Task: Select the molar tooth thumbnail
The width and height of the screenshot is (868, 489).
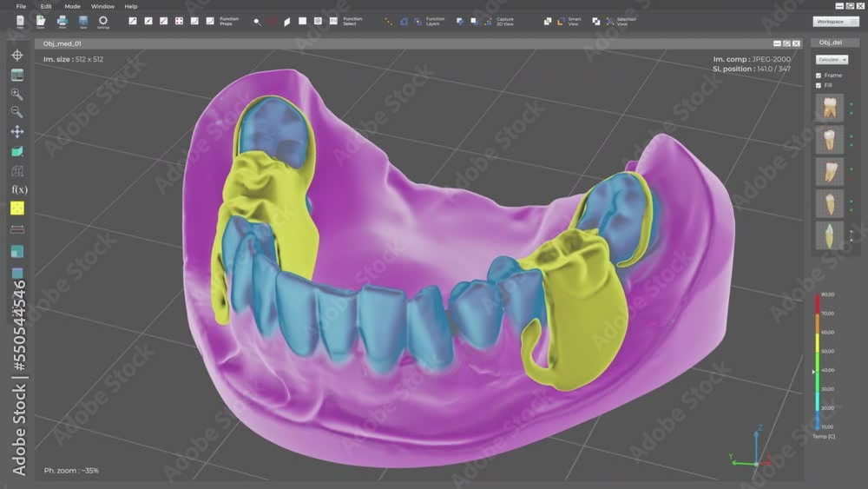Action: 829,108
